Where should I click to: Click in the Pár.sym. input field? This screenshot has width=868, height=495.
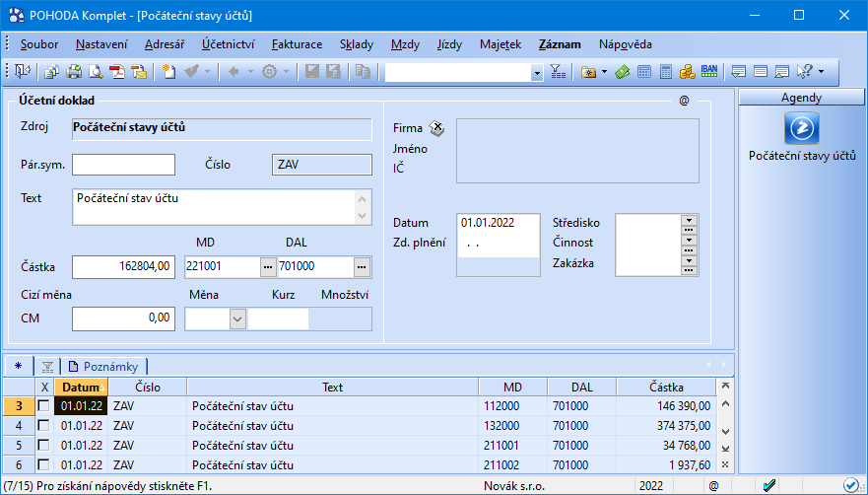coord(123,165)
